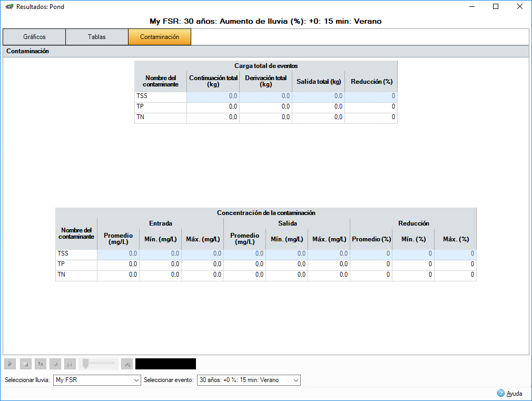Click the stop playback button
This screenshot has width=532, height=401.
click(25, 364)
